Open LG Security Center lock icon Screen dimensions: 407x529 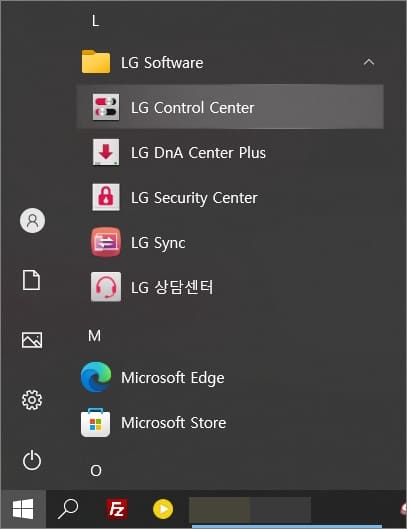(106, 197)
